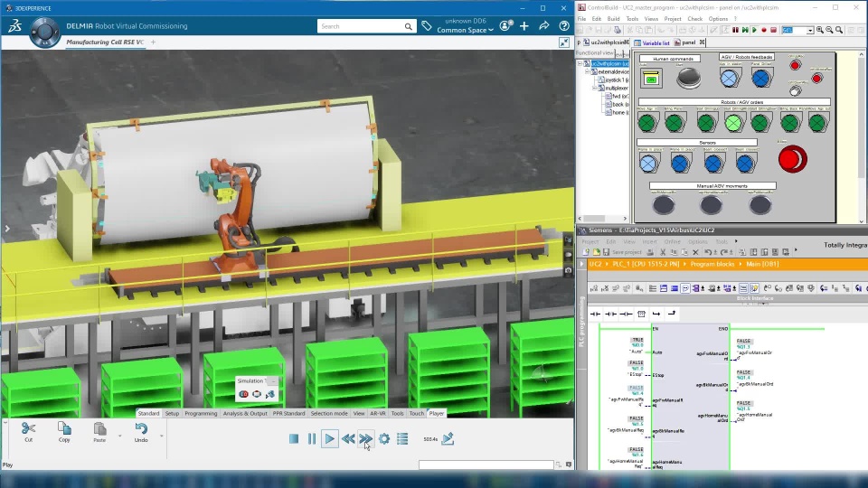This screenshot has width=868, height=488.
Task: Click the Share arrow icon
Action: 544,26
